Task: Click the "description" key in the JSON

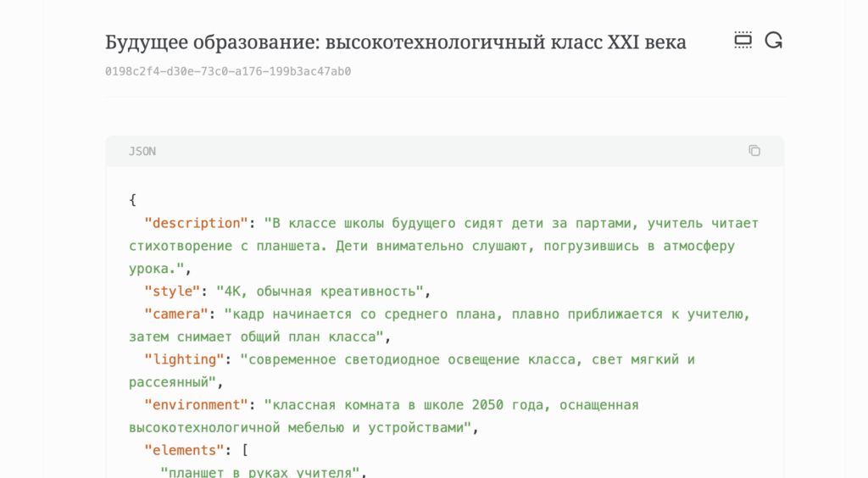Action: (x=196, y=223)
